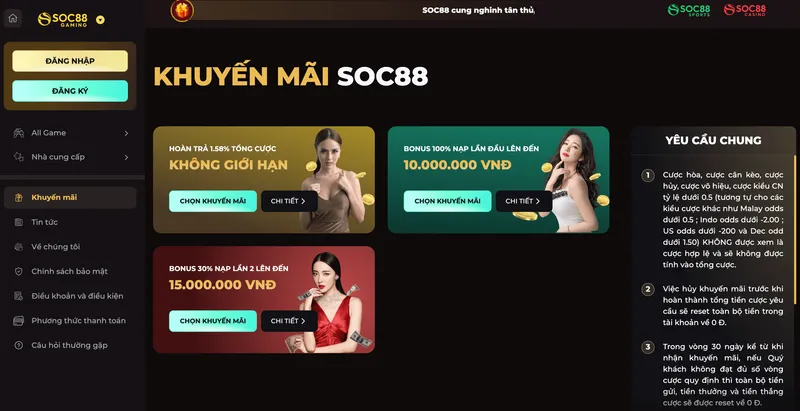Click the Đăng Nhập login button
This screenshot has width=800, height=411.
70,61
